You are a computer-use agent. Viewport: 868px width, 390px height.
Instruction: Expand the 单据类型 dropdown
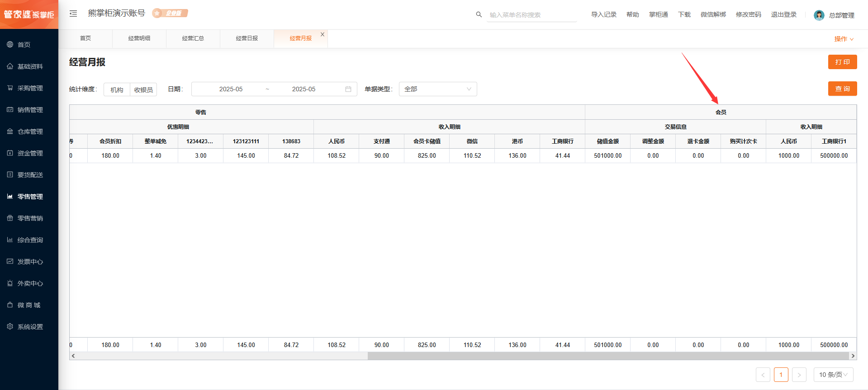click(437, 89)
